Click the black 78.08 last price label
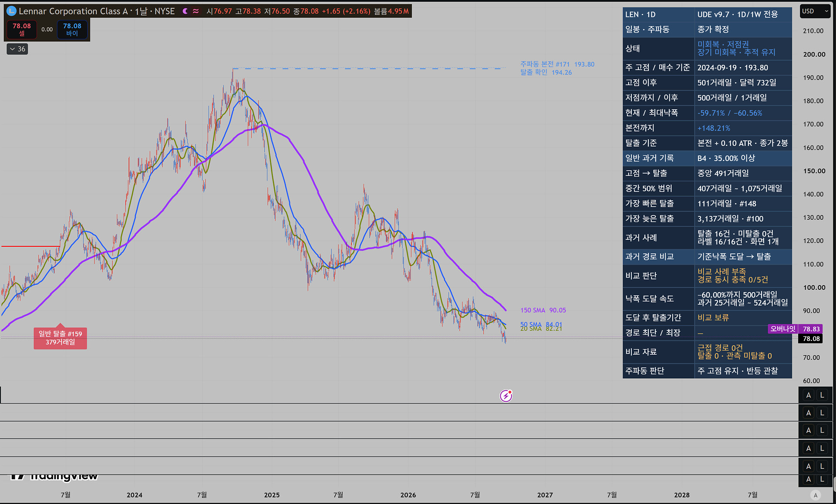The image size is (836, 504). 811,339
